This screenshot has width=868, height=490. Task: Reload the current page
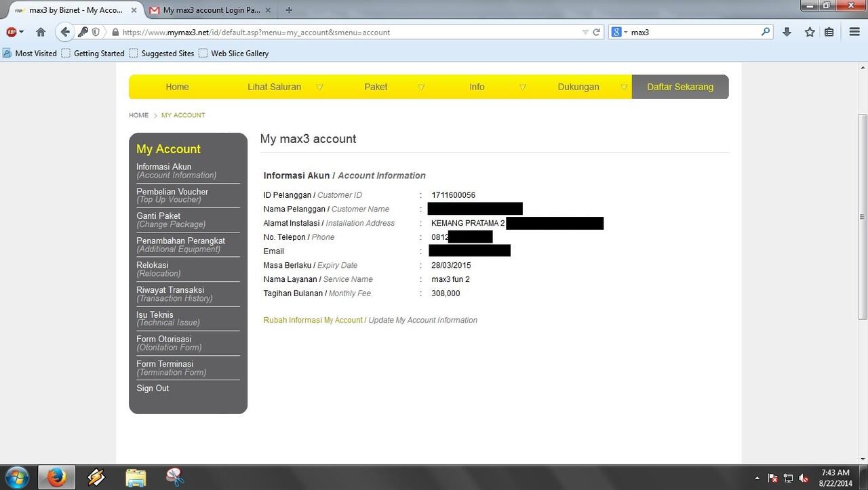click(597, 32)
